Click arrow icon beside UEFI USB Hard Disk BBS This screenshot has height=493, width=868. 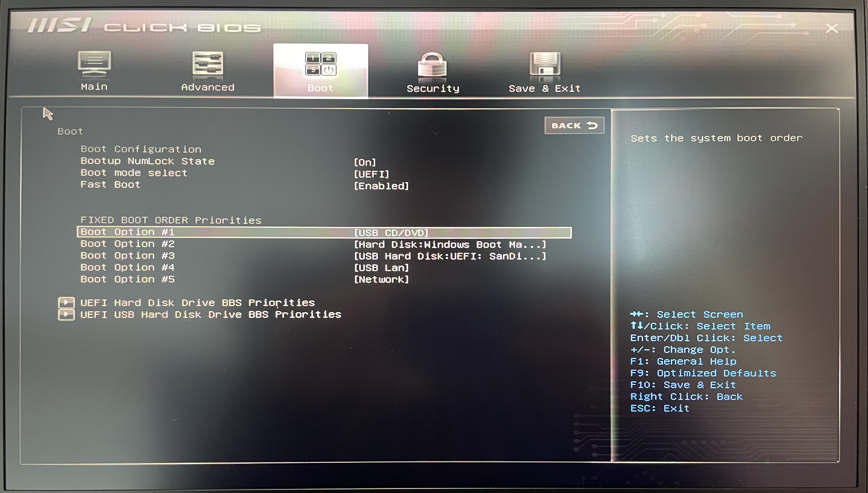pyautogui.click(x=66, y=315)
